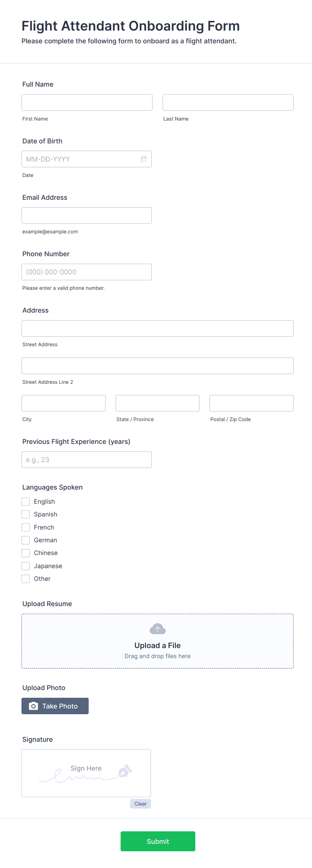Click the Phone Number input
312x868 pixels.
click(87, 272)
